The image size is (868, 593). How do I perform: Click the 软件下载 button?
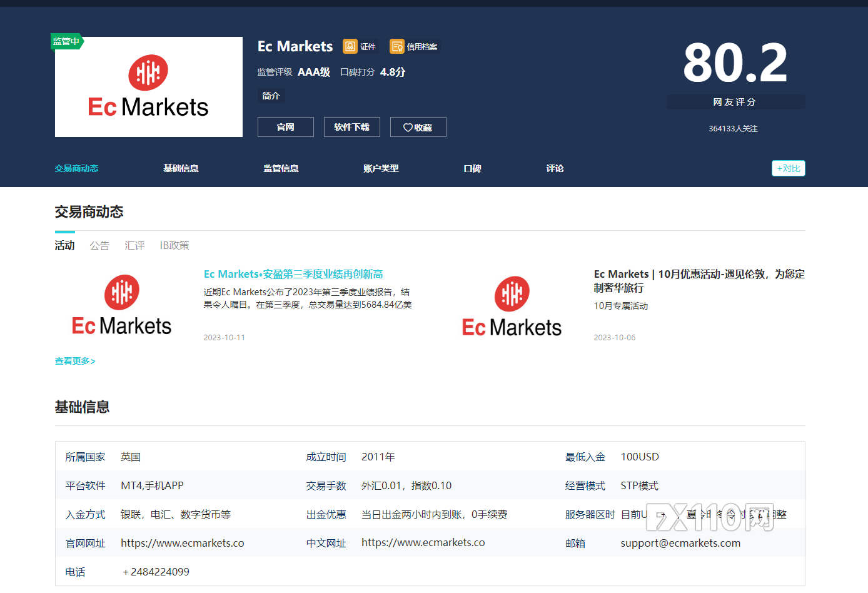pyautogui.click(x=352, y=127)
